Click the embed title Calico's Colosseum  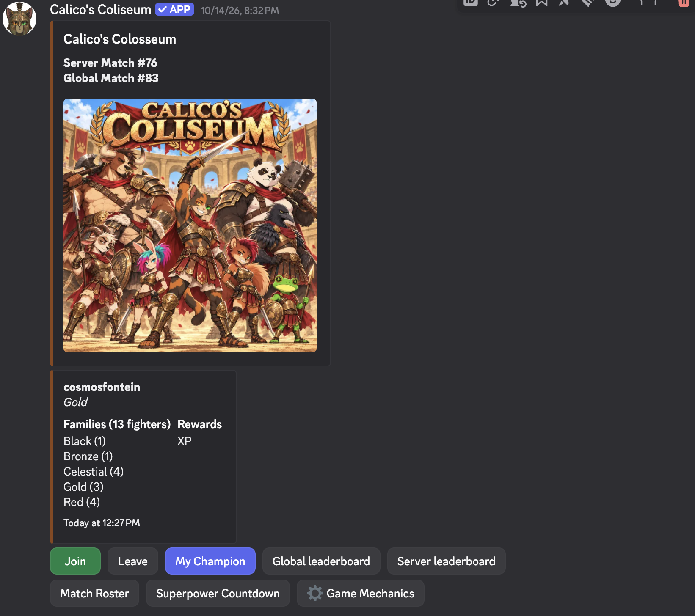[120, 39]
